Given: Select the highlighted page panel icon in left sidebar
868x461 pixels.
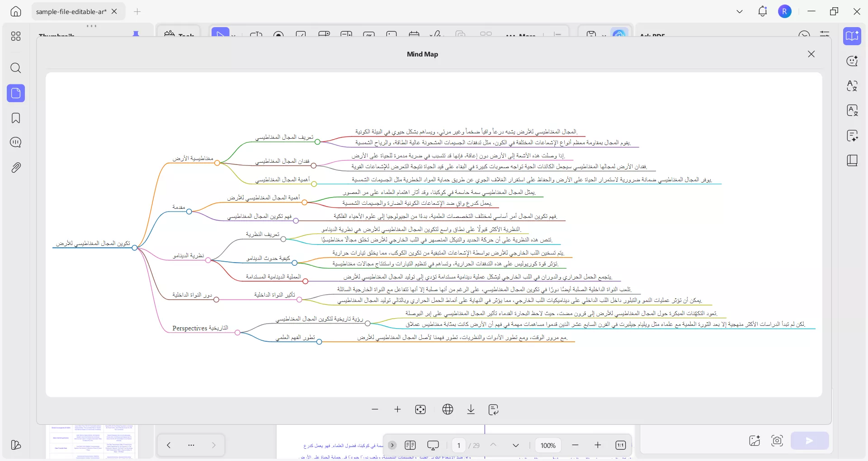Looking at the screenshot, I should (16, 93).
